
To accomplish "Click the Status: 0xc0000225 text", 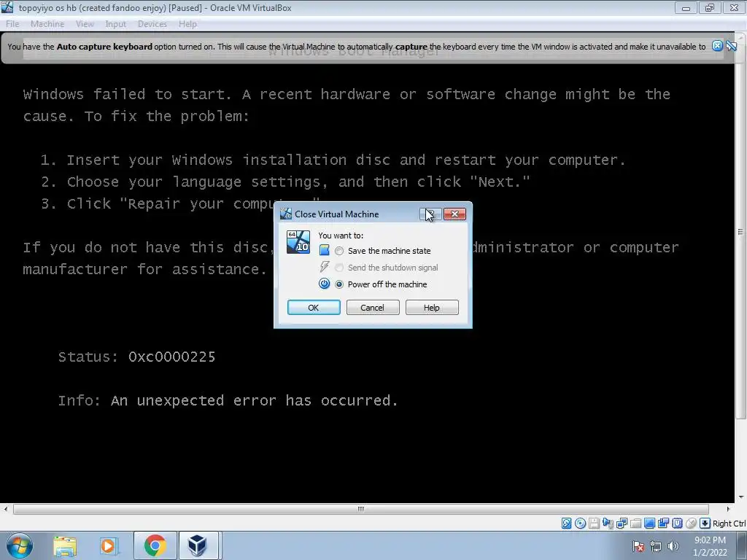I will point(136,357).
